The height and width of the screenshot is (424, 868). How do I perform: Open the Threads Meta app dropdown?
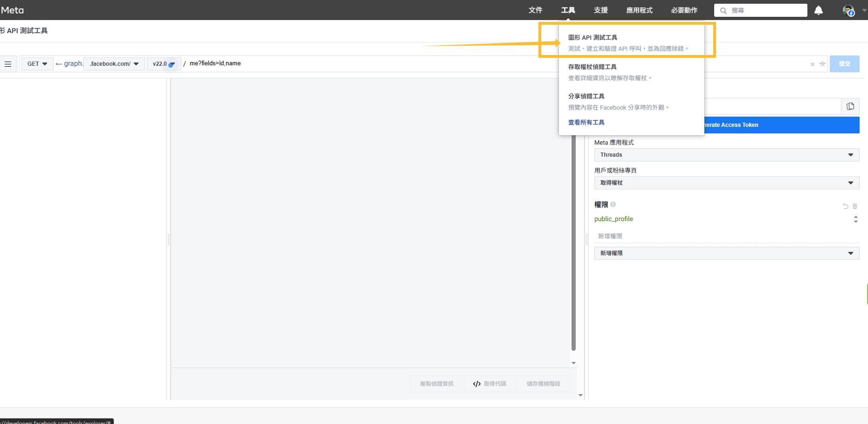(727, 155)
